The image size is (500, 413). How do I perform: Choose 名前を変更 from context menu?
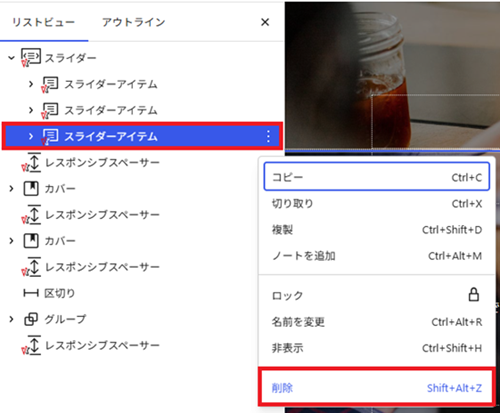coord(377,322)
